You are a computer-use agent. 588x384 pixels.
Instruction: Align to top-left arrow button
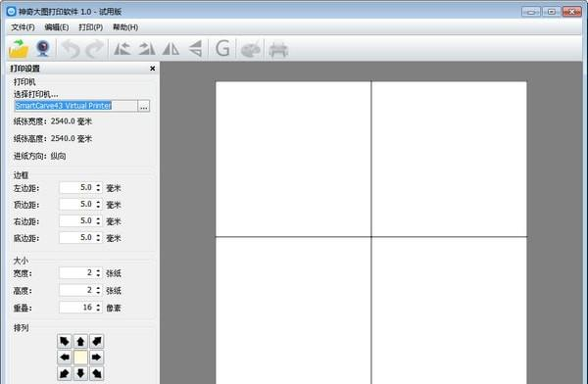[65, 341]
